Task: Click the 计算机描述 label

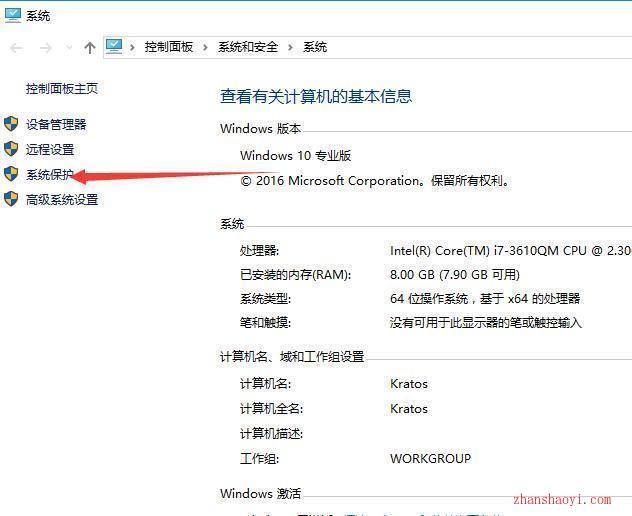Action: coord(271,434)
